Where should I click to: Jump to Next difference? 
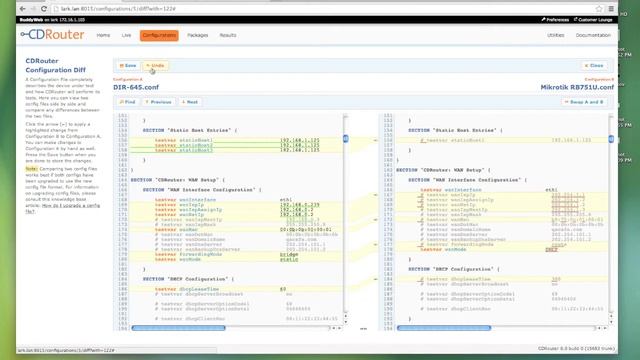[190, 102]
